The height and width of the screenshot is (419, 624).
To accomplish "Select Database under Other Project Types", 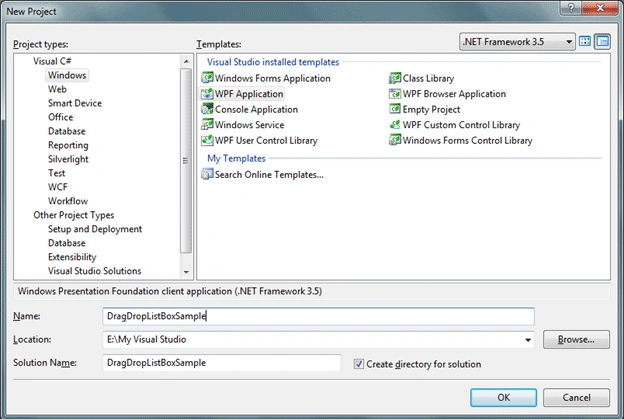I will tap(66, 243).
